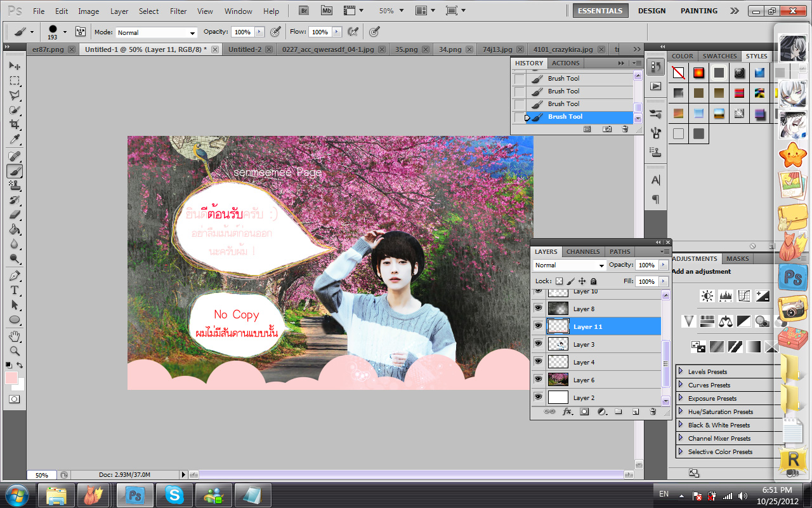Expand Levels Presets list
The height and width of the screenshot is (508, 812).
pos(680,371)
